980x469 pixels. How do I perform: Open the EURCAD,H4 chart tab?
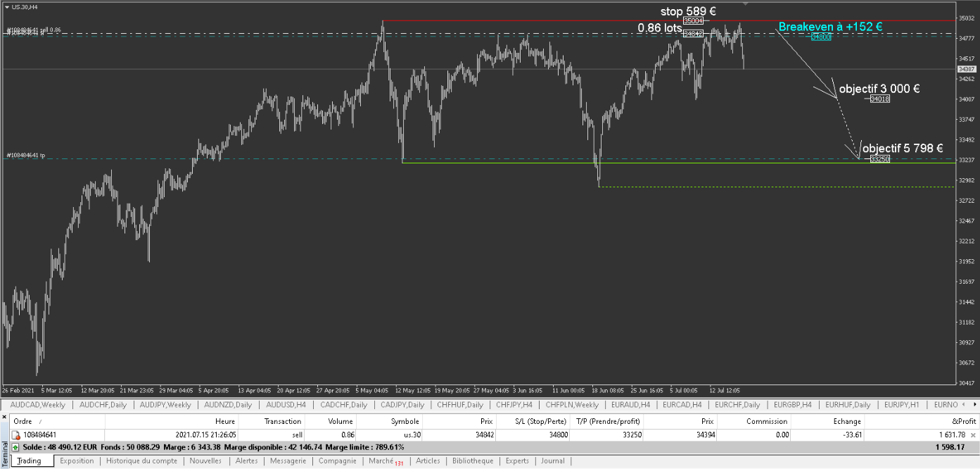coord(681,405)
